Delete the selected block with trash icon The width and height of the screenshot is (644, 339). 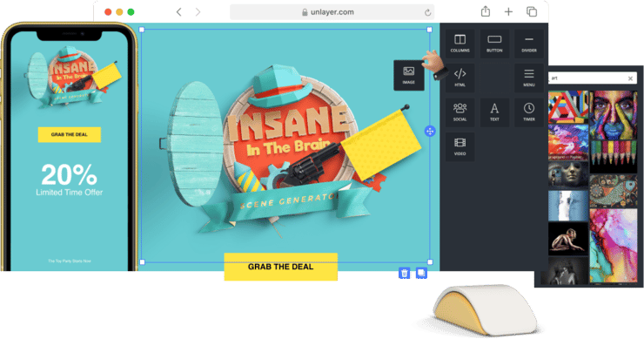point(404,273)
